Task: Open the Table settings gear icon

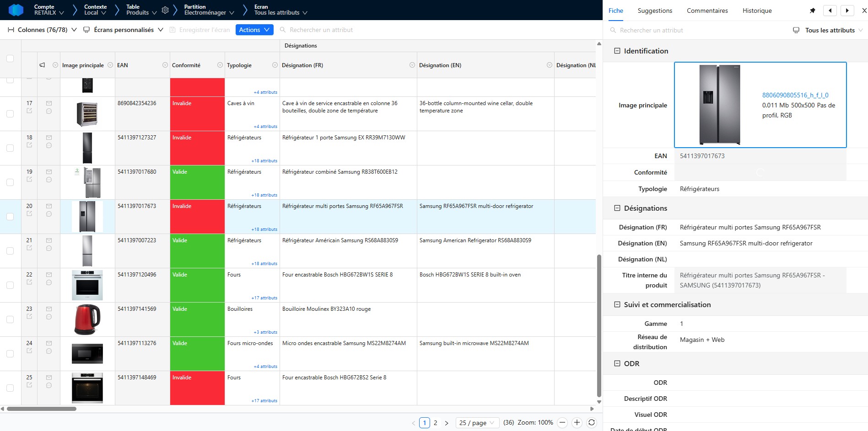Action: tap(165, 10)
